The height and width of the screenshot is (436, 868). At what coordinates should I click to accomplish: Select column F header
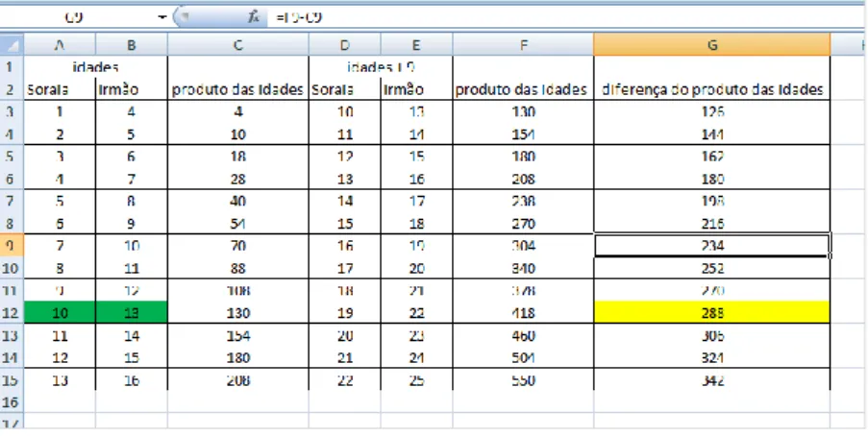point(523,45)
